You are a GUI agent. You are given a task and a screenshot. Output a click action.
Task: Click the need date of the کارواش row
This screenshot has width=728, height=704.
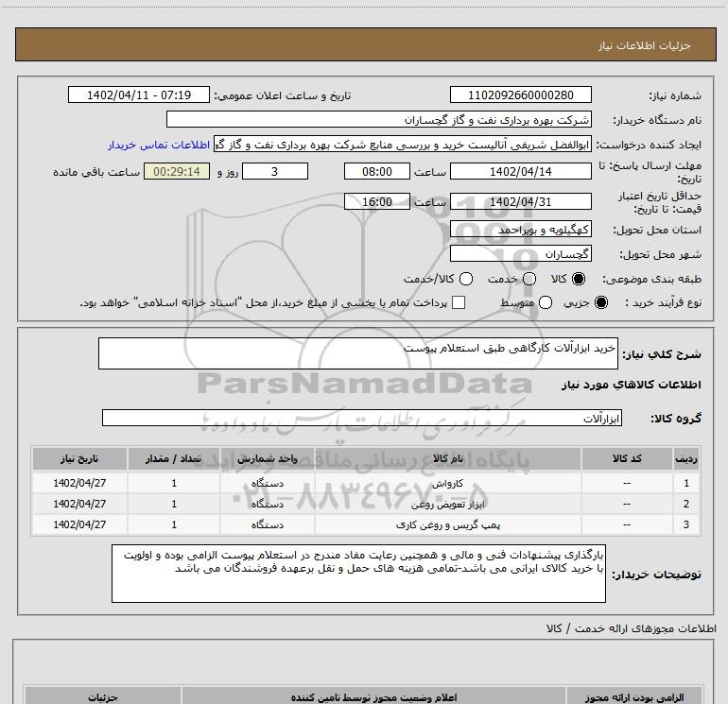click(79, 483)
